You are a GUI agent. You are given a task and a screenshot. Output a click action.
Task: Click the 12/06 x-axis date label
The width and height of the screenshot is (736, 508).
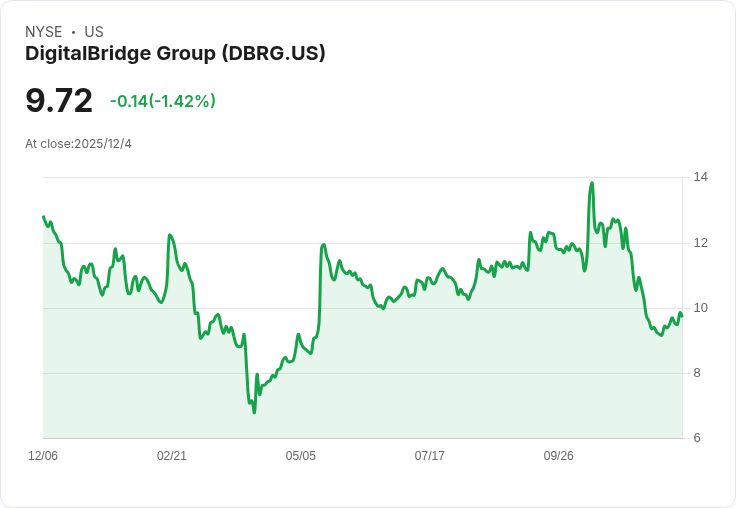(x=43, y=455)
